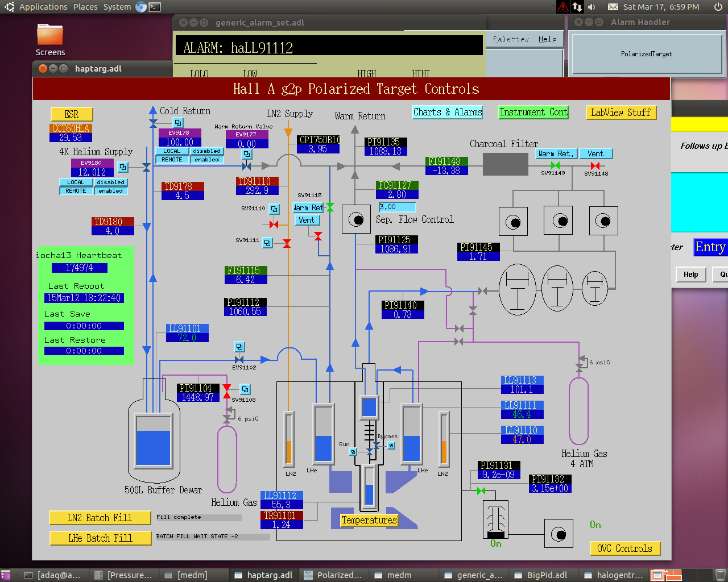This screenshot has width=728, height=582.
Task: Open the Charts & Alarms menu
Action: (x=448, y=112)
